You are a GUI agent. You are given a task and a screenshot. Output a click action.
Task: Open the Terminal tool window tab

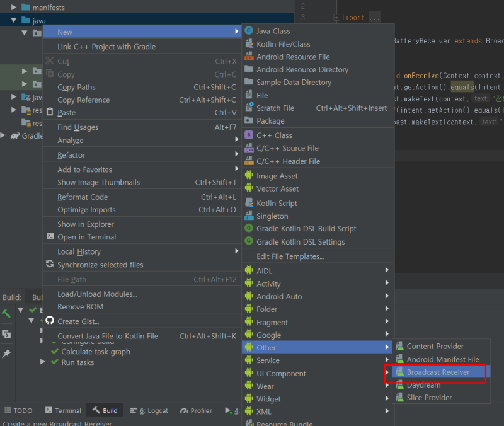tap(63, 410)
